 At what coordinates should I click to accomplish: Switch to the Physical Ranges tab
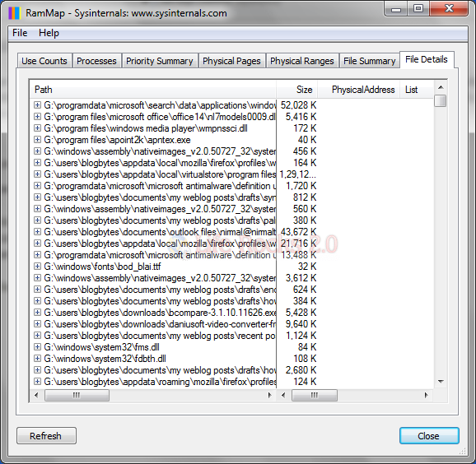pyautogui.click(x=302, y=61)
